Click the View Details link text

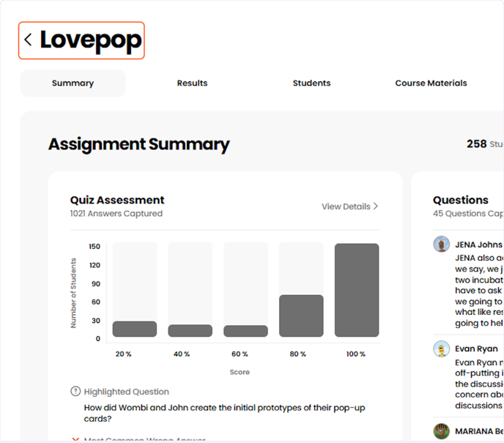(x=345, y=206)
